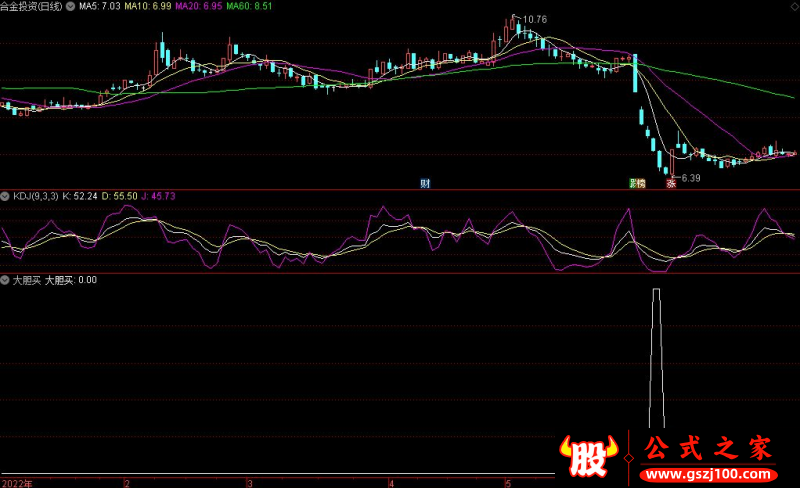This screenshot has width=800, height=488.
Task: Select the green MA60 average label
Action: tap(247, 6)
